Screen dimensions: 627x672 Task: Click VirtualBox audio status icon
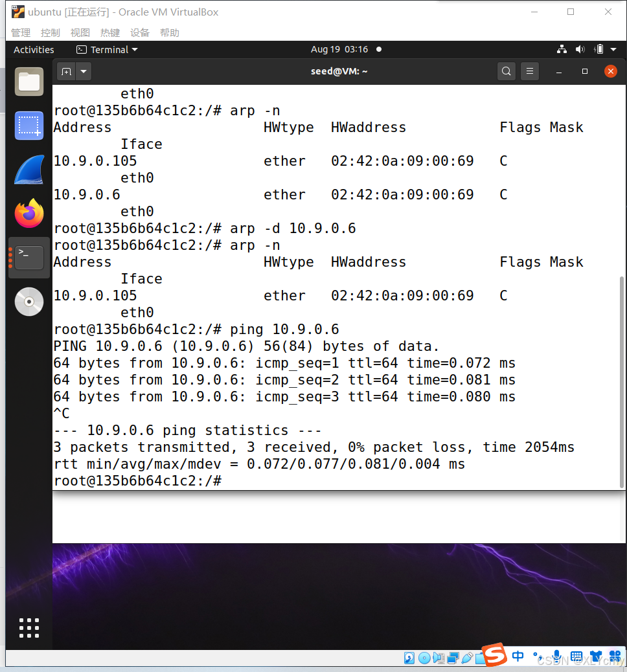(439, 658)
